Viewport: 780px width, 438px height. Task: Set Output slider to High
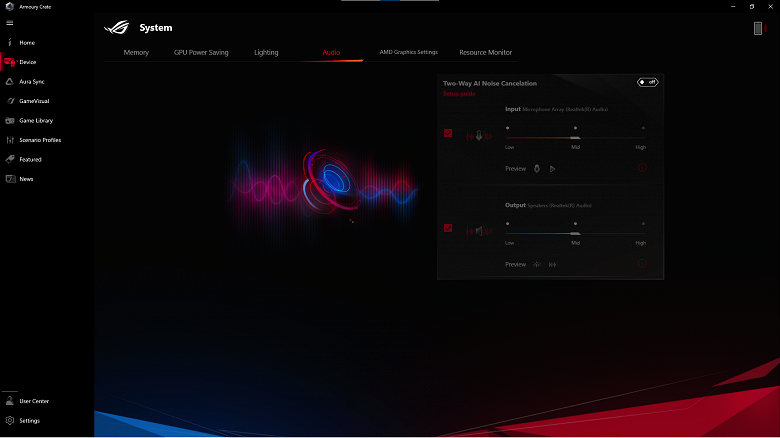[643, 224]
